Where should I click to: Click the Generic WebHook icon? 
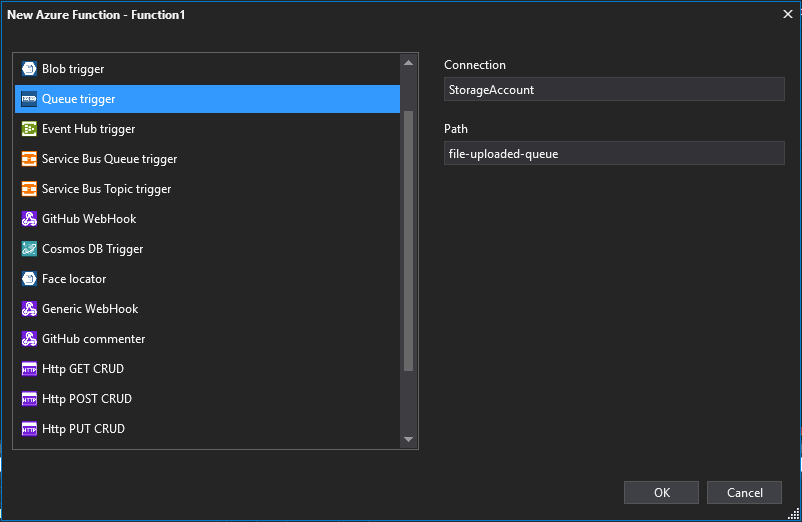pyautogui.click(x=29, y=309)
